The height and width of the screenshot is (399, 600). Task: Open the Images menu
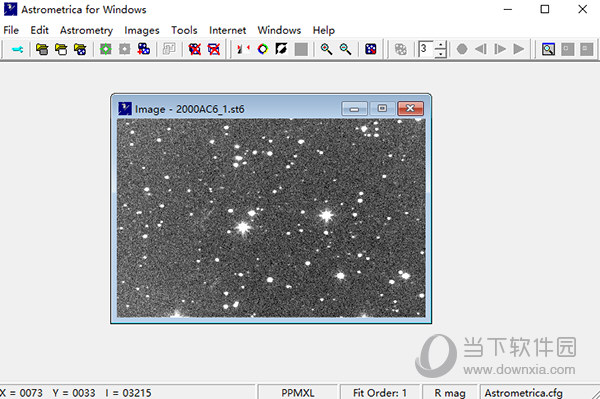tap(142, 30)
